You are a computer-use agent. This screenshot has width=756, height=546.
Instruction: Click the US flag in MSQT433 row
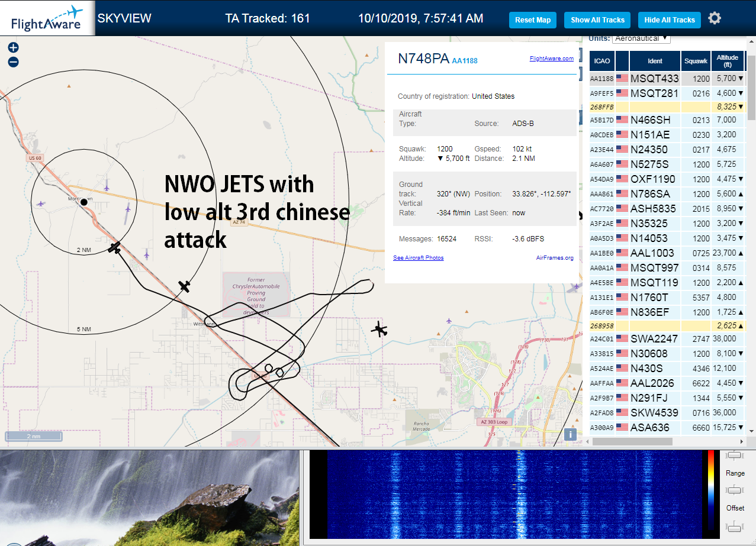(622, 78)
